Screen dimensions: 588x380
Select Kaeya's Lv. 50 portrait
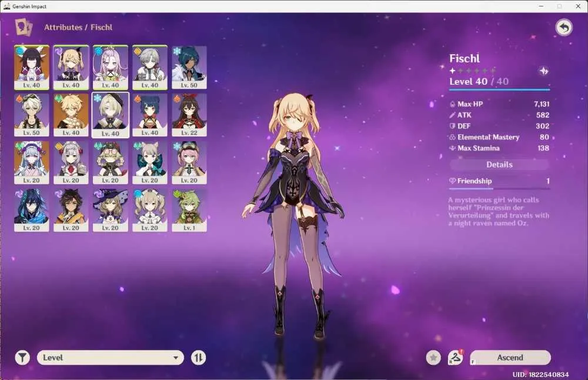click(x=189, y=68)
